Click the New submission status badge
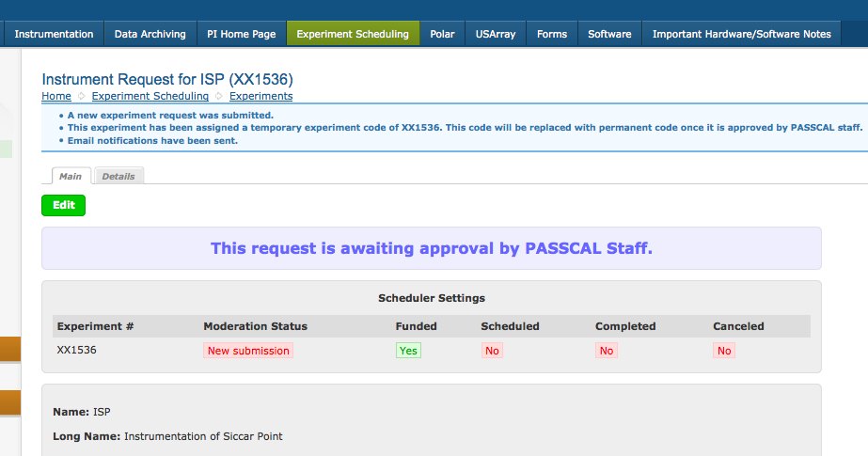Image resolution: width=868 pixels, height=456 pixels. coord(248,350)
